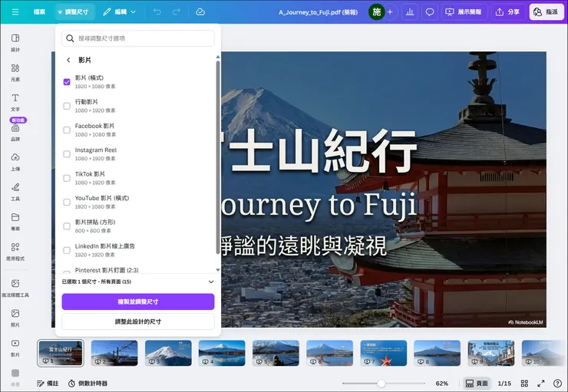The width and height of the screenshot is (568, 392).
Task: Toggle the 頁面 pages view button
Action: tap(477, 384)
